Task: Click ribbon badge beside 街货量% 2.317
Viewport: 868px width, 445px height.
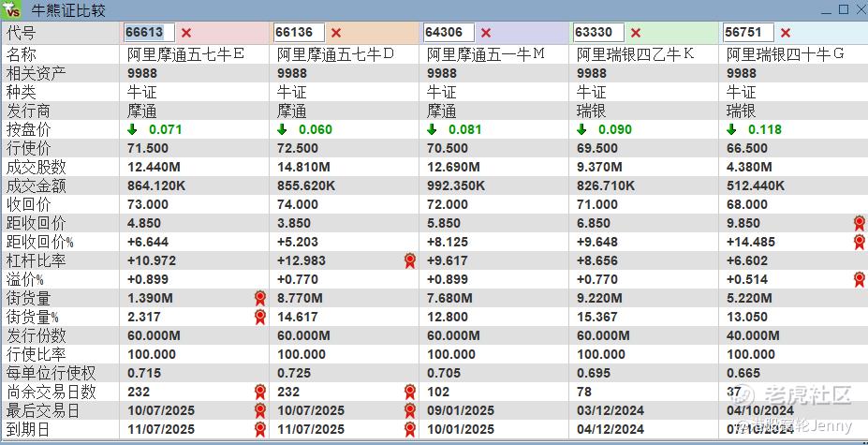Action: pyautogui.click(x=260, y=317)
